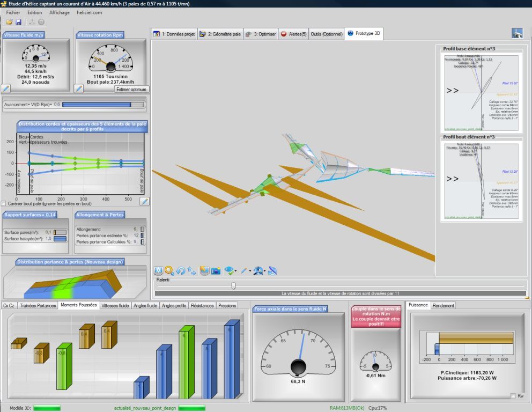Screen dimensions: 532x412
Task: Open the Fichier menu
Action: [13, 12]
